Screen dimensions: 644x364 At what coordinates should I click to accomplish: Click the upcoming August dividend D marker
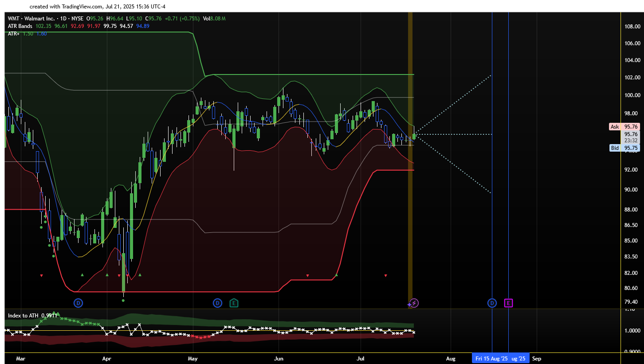point(492,303)
